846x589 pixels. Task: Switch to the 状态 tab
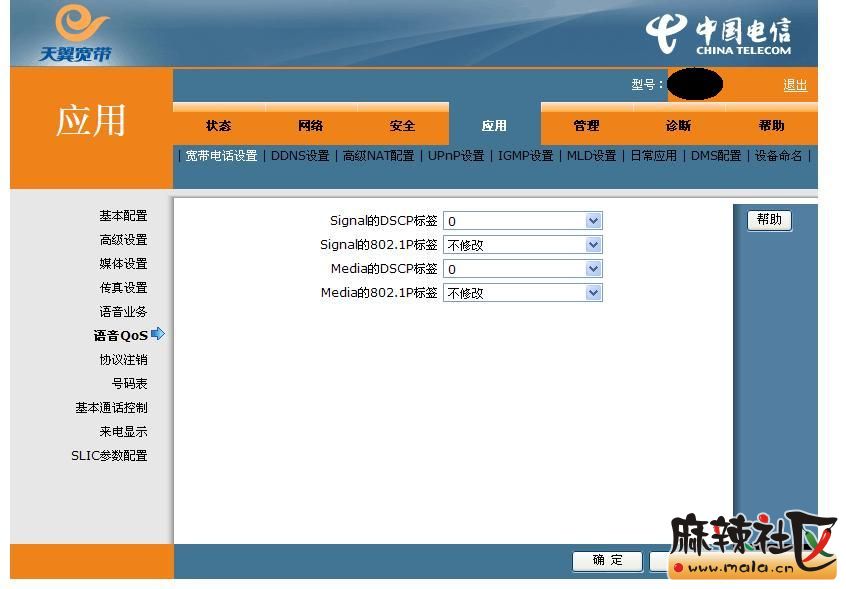pyautogui.click(x=218, y=126)
